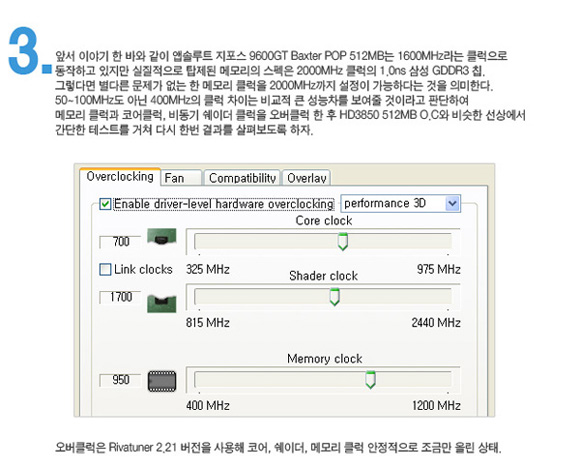Switch to the Compatibility tab
Viewport: 580px width, 467px height.
tap(242, 178)
